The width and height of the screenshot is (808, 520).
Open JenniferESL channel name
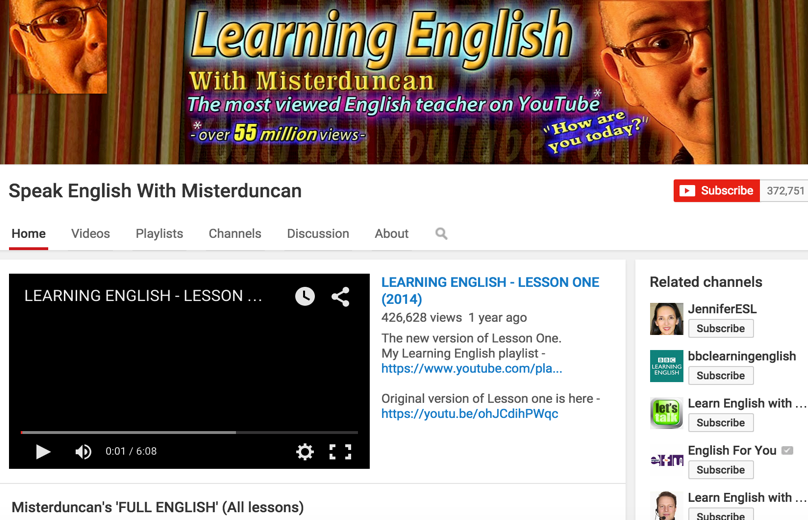click(x=722, y=309)
